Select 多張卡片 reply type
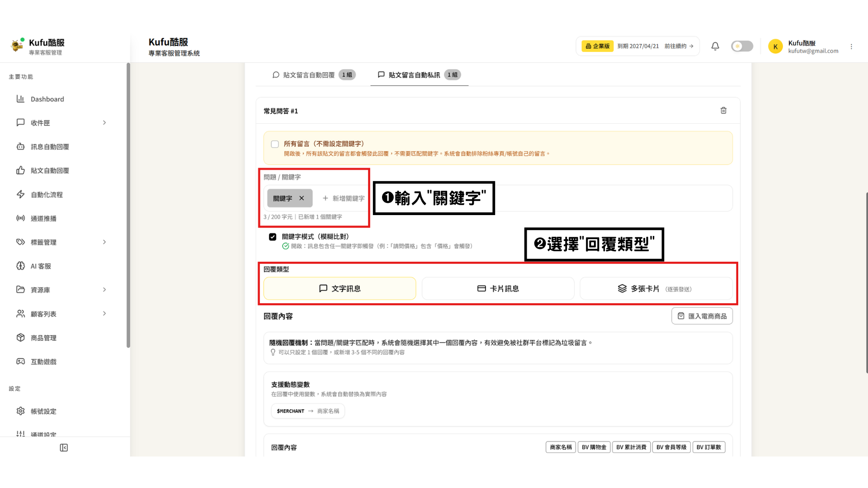This screenshot has width=868, height=488. click(x=656, y=288)
